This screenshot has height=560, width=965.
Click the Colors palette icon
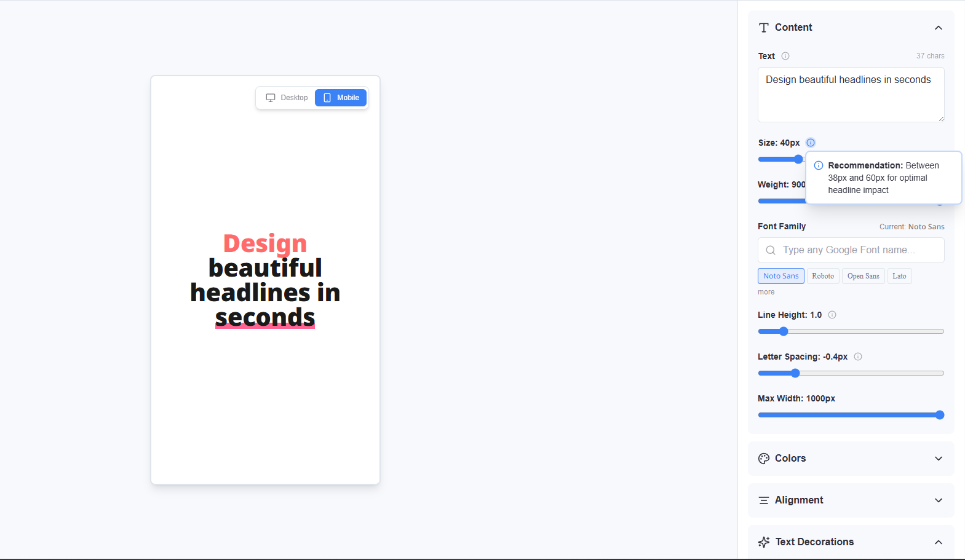click(764, 459)
